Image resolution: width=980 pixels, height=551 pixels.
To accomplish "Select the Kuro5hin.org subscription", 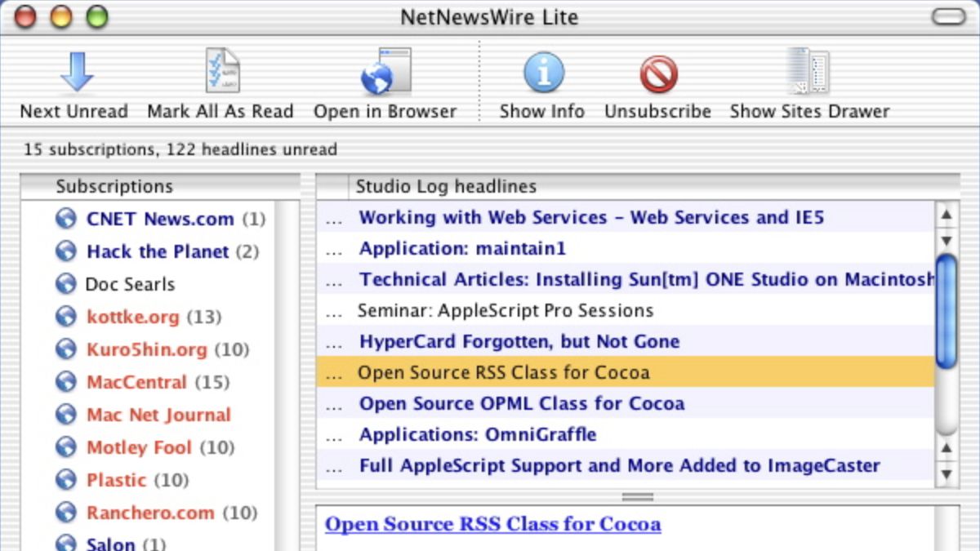I will [x=148, y=349].
